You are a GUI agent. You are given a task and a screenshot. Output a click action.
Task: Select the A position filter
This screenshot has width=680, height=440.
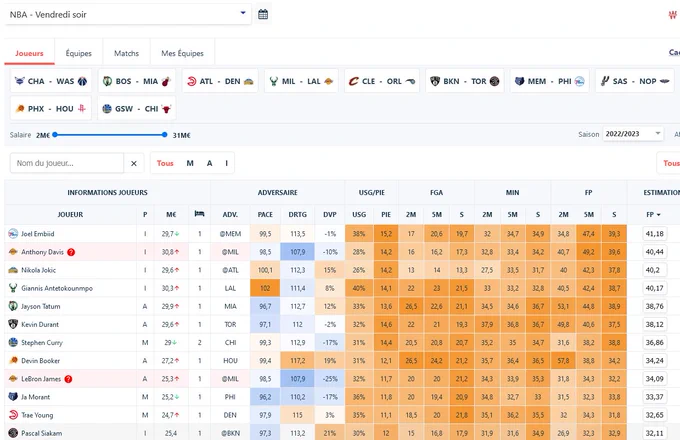tap(209, 163)
